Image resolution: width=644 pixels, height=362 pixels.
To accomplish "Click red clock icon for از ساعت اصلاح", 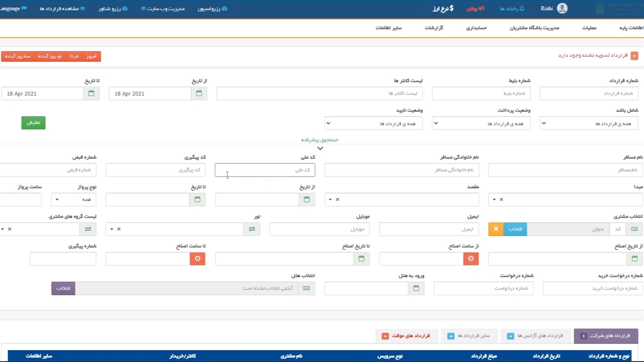I will click(471, 258).
